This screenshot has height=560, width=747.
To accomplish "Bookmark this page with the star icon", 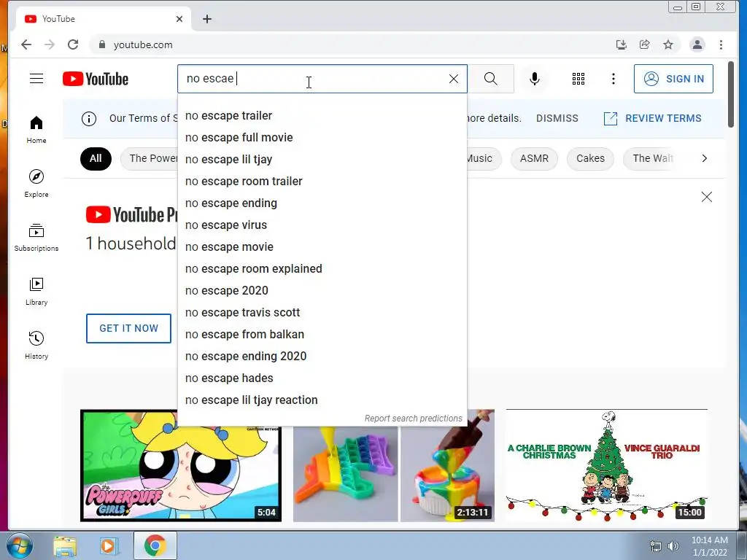I will pyautogui.click(x=668, y=44).
